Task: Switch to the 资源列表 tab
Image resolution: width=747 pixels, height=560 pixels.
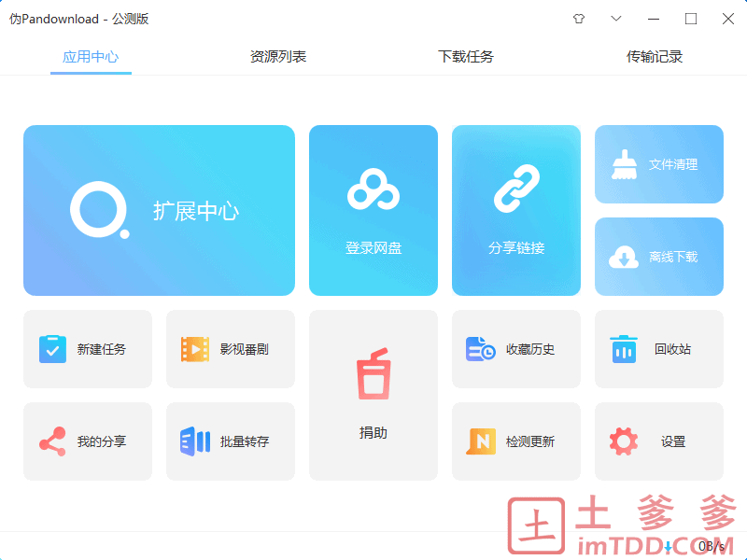Action: pos(278,57)
